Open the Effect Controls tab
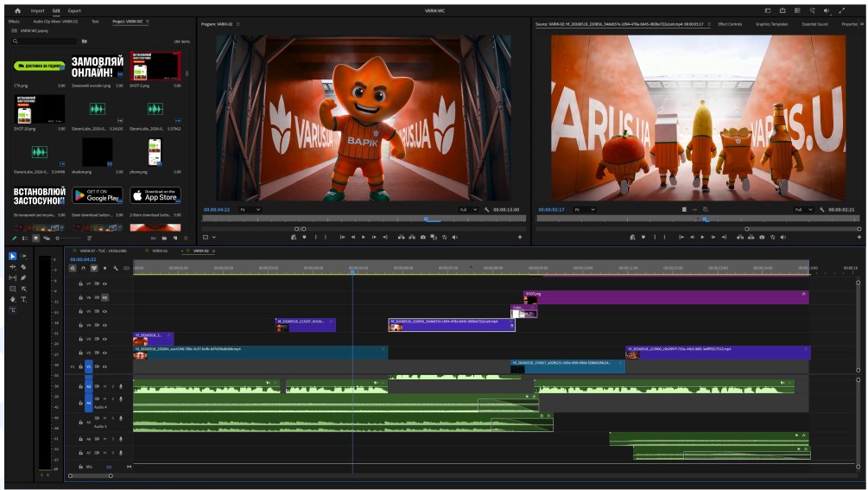 (x=730, y=24)
